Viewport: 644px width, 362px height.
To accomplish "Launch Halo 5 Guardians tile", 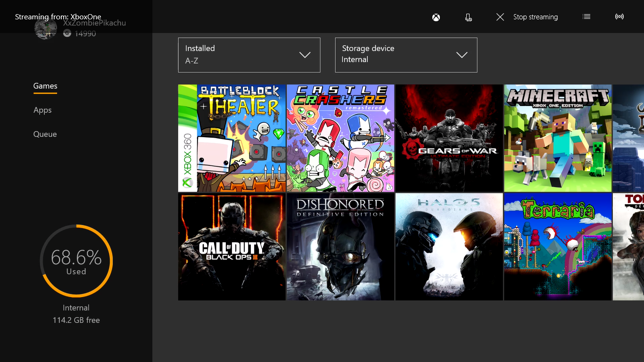I will (449, 247).
